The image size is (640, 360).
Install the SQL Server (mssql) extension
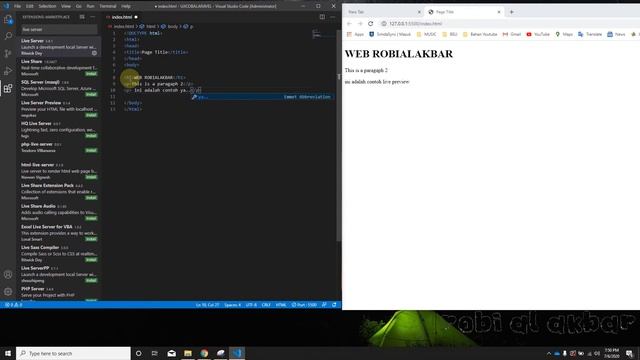coord(91,94)
